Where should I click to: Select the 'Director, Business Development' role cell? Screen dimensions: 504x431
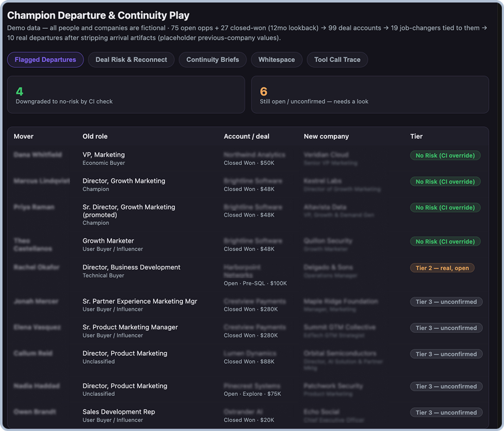[131, 267]
